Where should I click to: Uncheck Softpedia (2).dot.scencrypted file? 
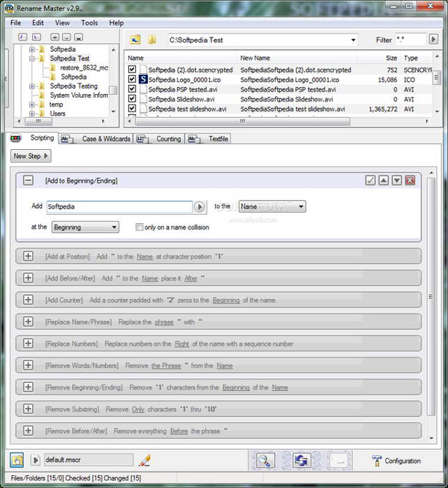click(132, 69)
